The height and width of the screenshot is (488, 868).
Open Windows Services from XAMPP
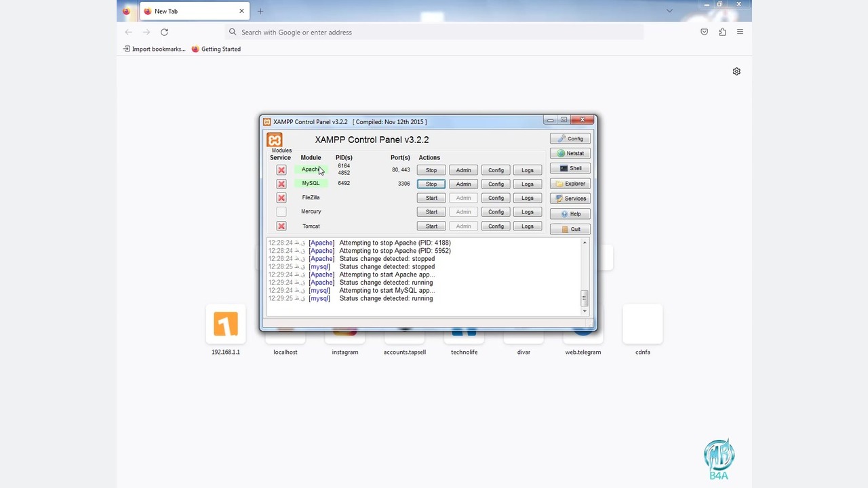[x=570, y=199]
